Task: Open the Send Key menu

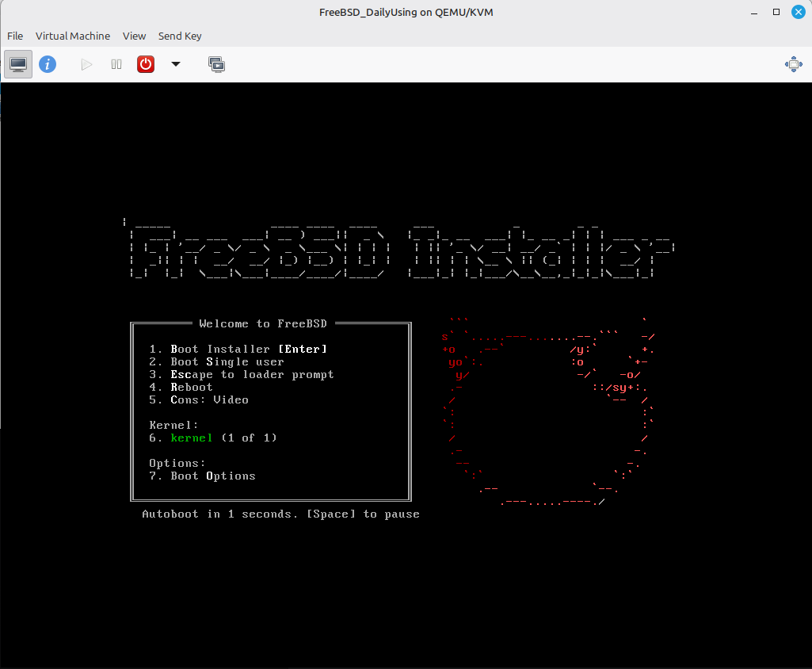Action: tap(180, 36)
